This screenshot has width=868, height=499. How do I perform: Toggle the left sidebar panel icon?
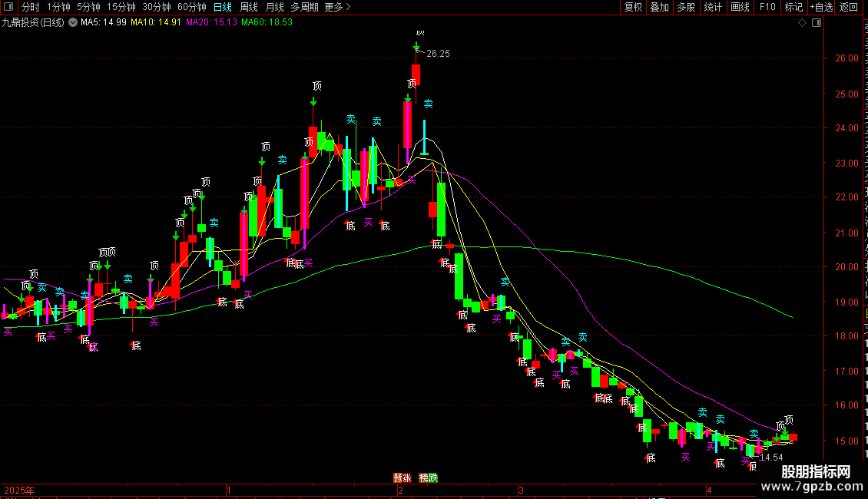(8, 7)
